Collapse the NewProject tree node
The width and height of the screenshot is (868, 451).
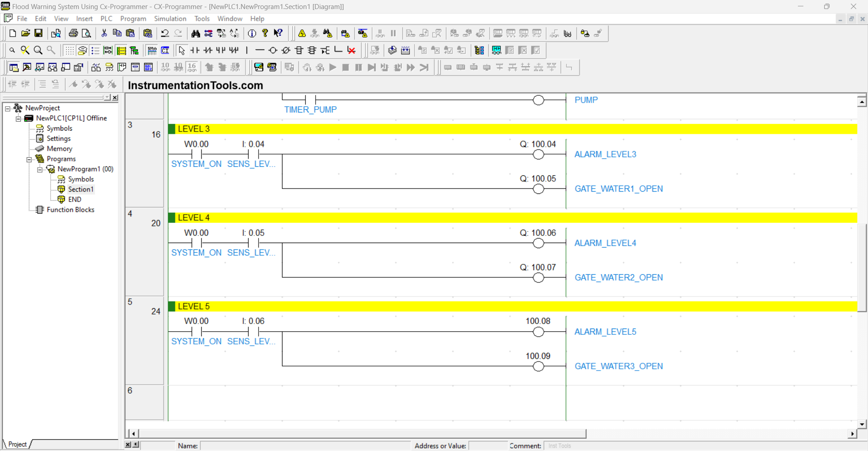[x=7, y=108]
